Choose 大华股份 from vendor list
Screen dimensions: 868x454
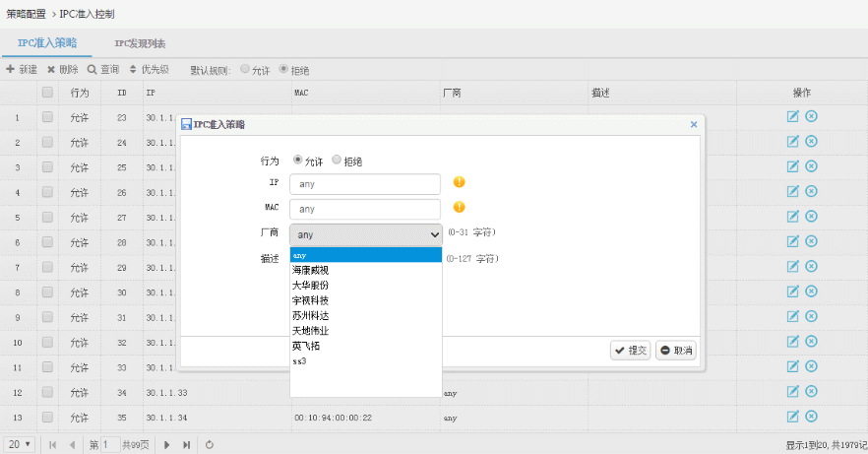tap(311, 285)
